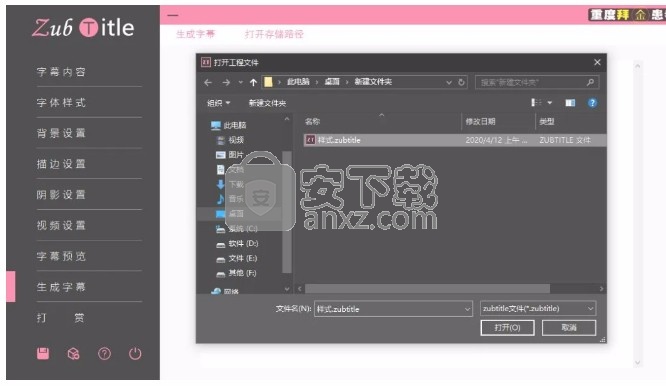Open the blue help icon in dialog
This screenshot has width=666, height=386.
(x=592, y=103)
